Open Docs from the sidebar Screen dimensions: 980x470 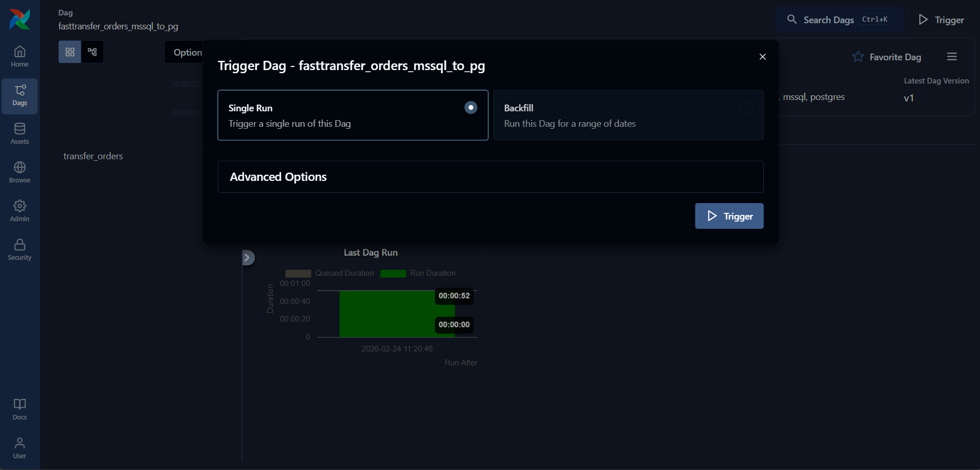coord(20,409)
